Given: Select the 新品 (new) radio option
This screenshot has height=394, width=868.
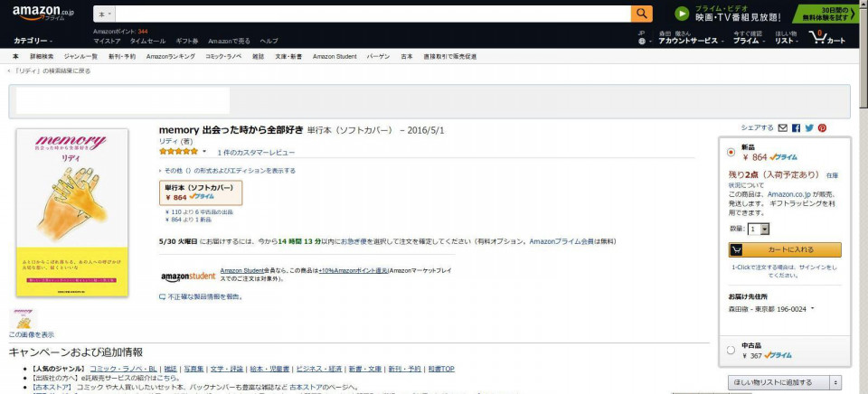Looking at the screenshot, I should coord(731,152).
